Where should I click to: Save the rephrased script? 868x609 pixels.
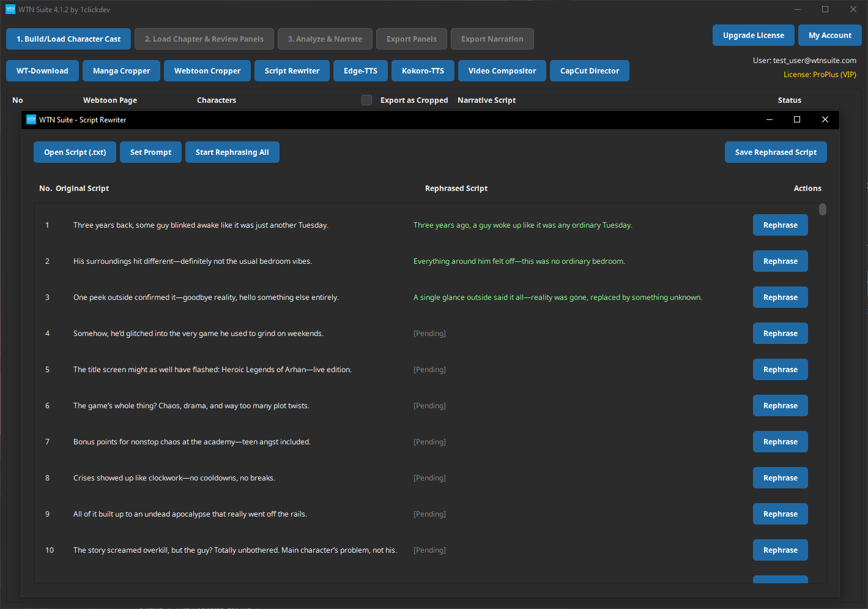coord(776,152)
